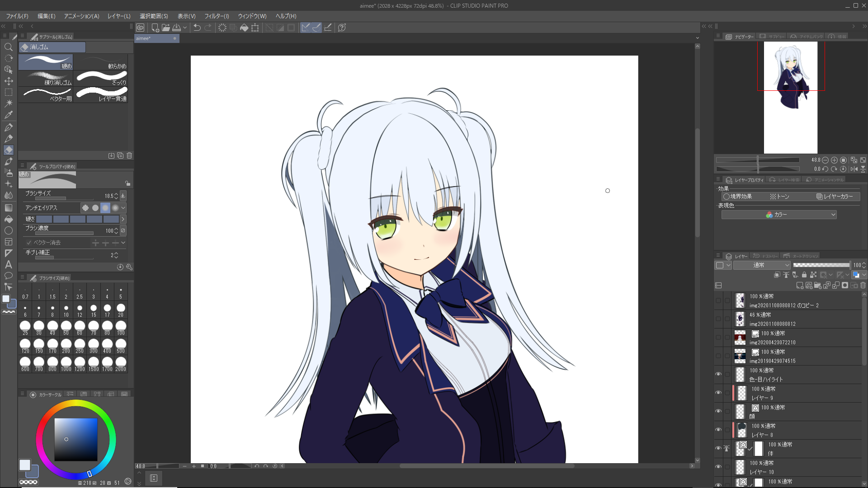The width and height of the screenshot is (868, 488).
Task: Click the Fill bucket tool
Action: tap(8, 219)
